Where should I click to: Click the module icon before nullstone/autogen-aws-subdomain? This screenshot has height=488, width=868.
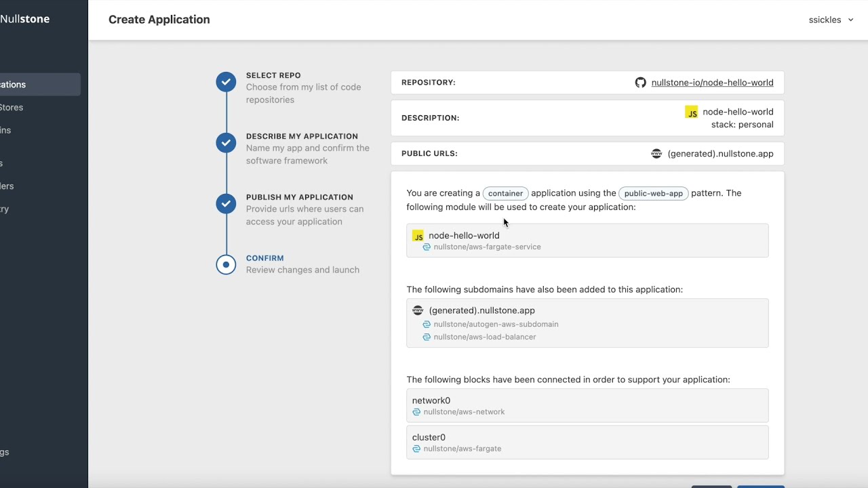[427, 325]
